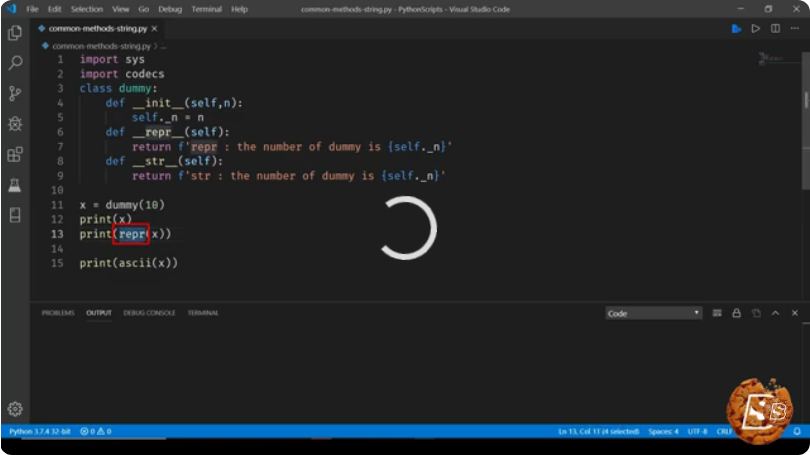Toggle the output scroll lock icon
The width and height of the screenshot is (810, 455).
tap(736, 313)
